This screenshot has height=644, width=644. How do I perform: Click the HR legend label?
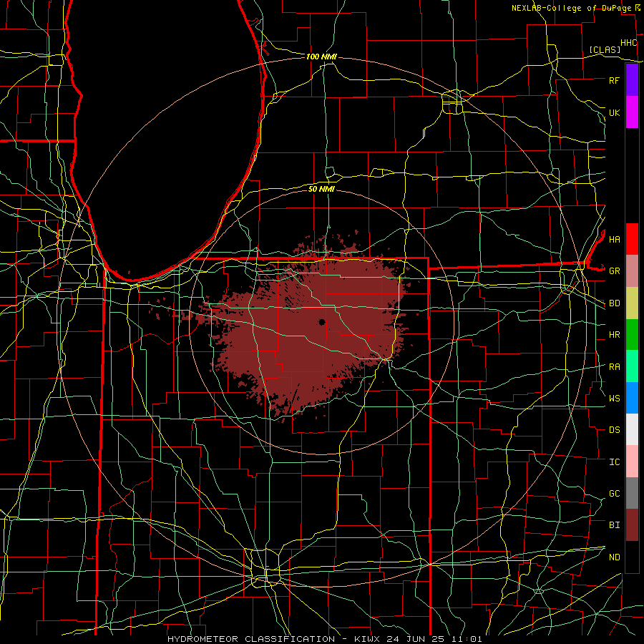pos(614,334)
